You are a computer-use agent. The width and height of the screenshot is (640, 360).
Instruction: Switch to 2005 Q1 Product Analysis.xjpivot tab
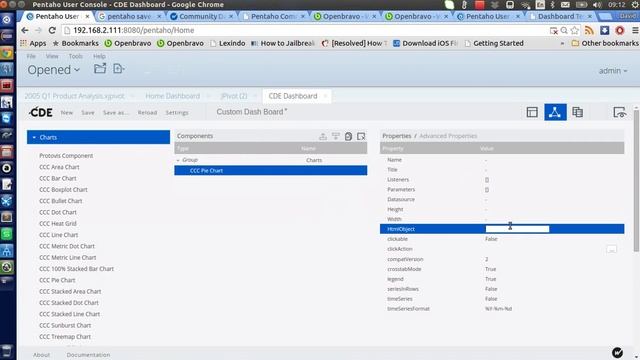(x=74, y=96)
